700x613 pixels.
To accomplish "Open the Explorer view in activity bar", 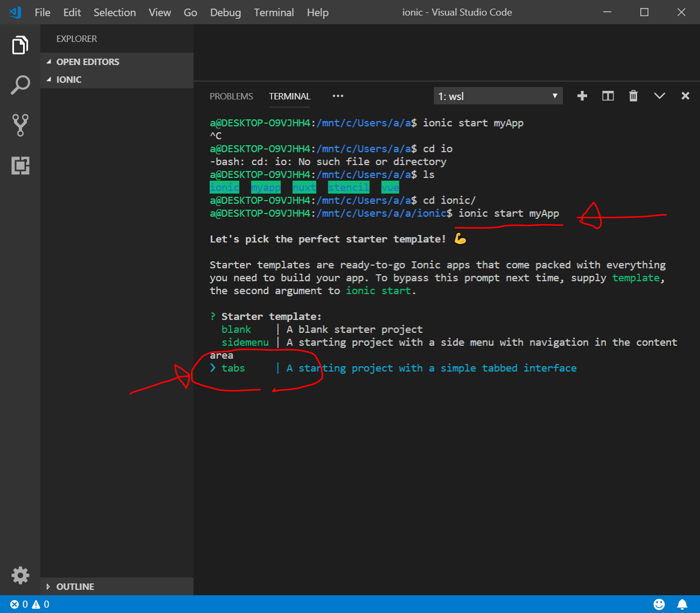I will (20, 45).
